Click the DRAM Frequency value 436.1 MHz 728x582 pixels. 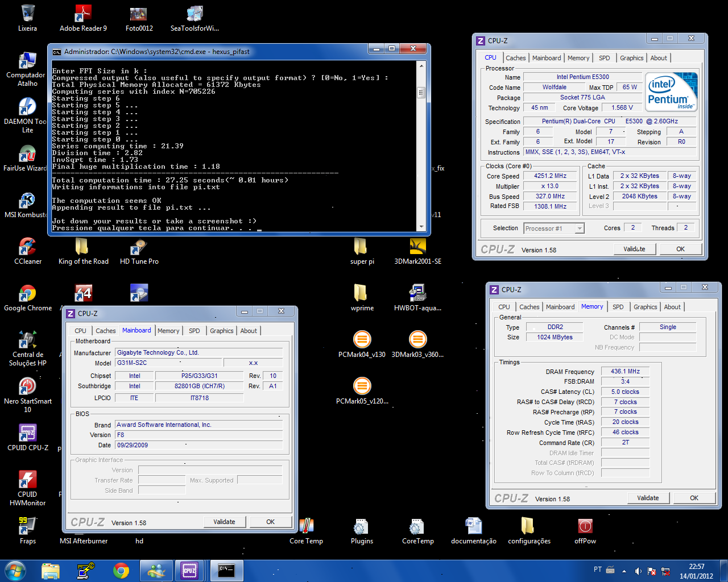[x=625, y=372]
